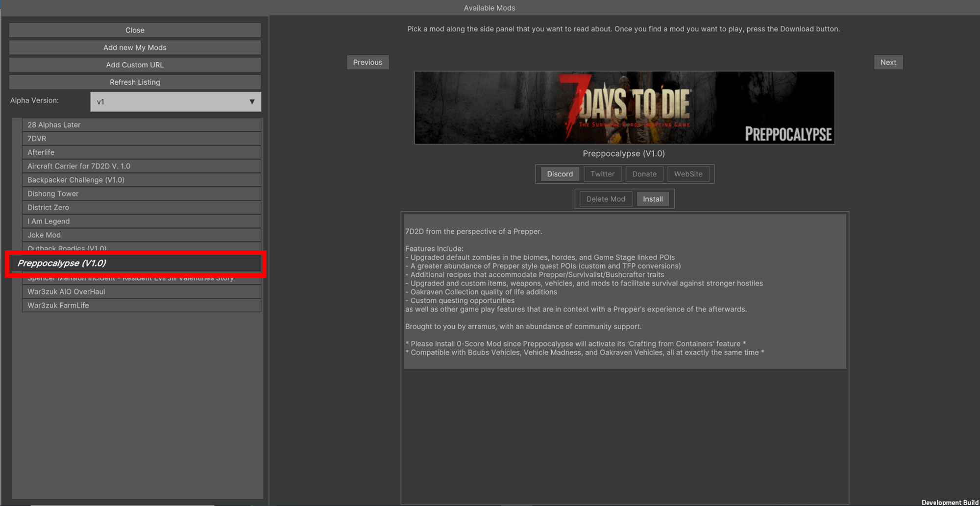Click Add new My Mods

coord(135,48)
